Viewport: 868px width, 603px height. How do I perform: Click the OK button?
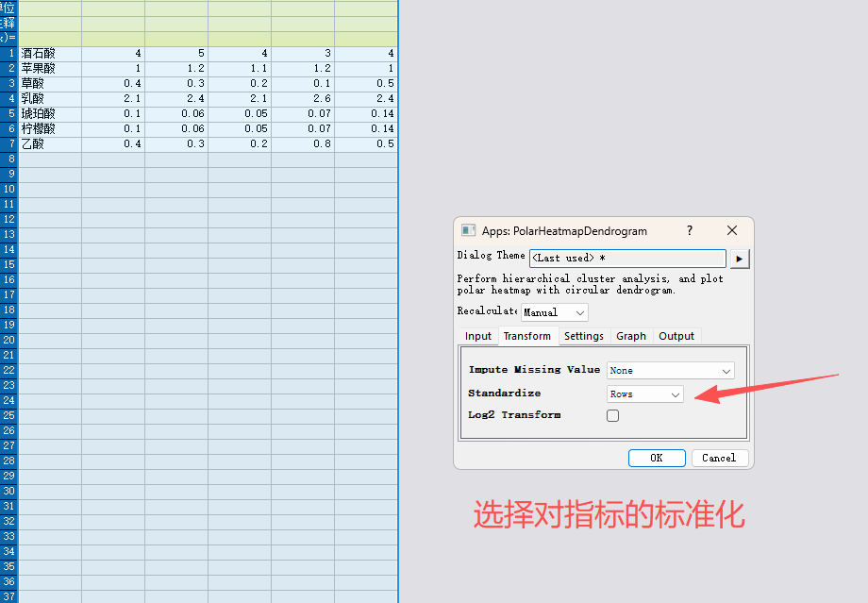click(657, 458)
